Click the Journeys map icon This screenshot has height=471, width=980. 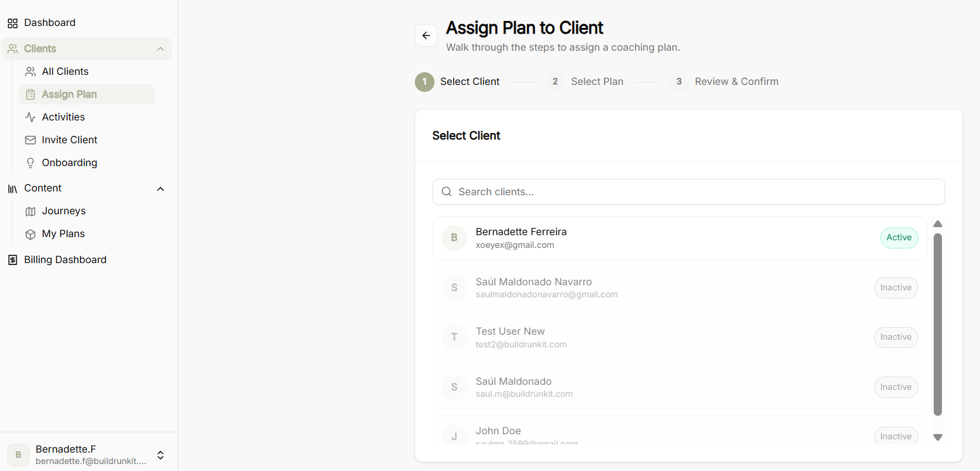coord(30,211)
